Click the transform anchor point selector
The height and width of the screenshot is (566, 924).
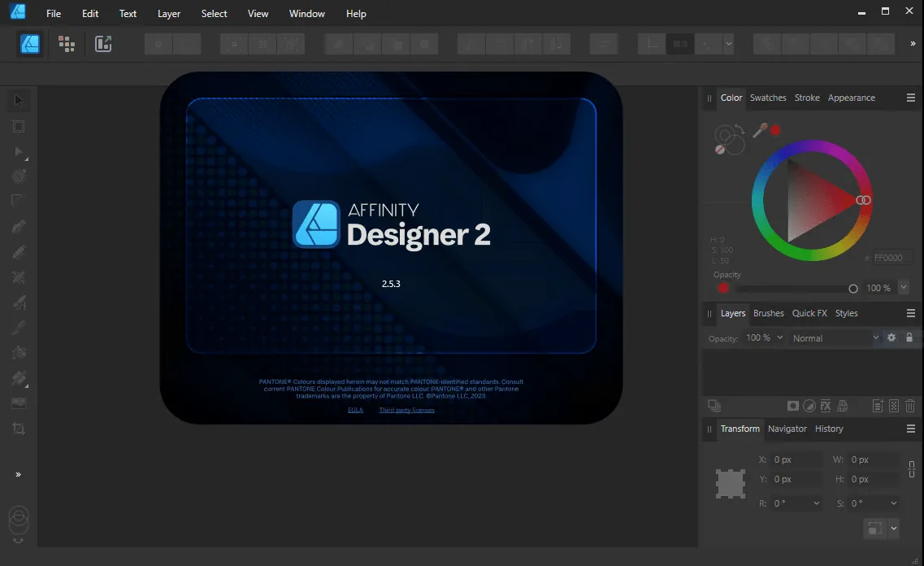pos(731,484)
